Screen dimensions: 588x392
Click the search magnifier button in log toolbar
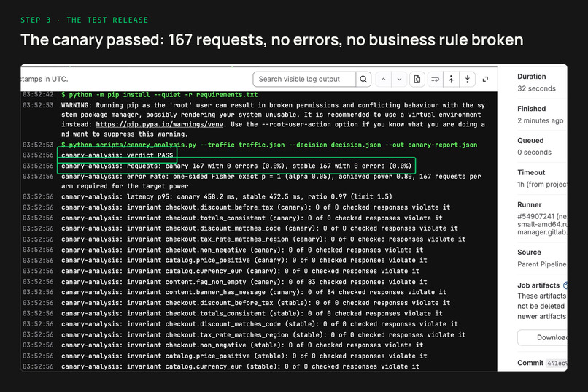(x=363, y=79)
